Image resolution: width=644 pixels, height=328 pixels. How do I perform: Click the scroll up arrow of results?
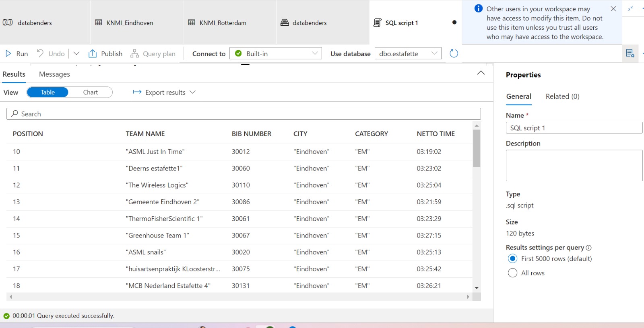point(477,125)
